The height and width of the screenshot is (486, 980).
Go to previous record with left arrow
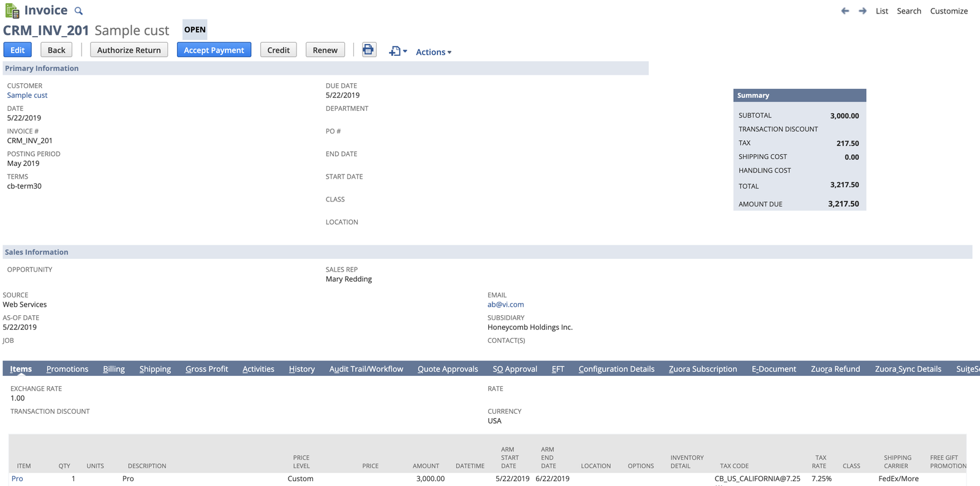pos(845,11)
